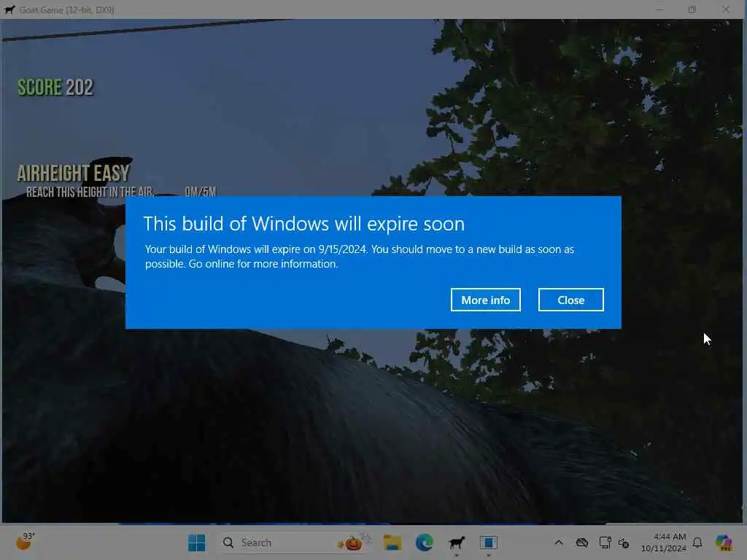
Task: Click the cloud sync tray icon
Action: tap(581, 542)
